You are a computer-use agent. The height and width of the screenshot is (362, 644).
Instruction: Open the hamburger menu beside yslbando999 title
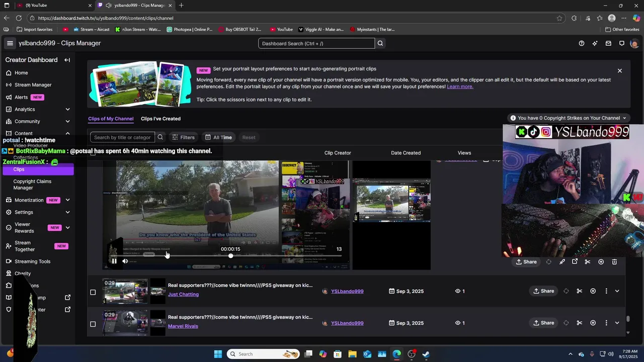[x=10, y=43]
